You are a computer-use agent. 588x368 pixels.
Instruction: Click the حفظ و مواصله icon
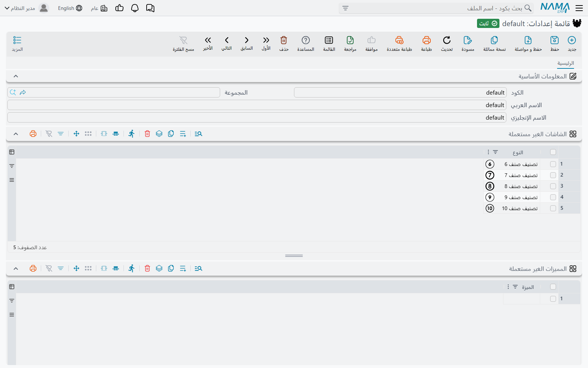click(528, 40)
